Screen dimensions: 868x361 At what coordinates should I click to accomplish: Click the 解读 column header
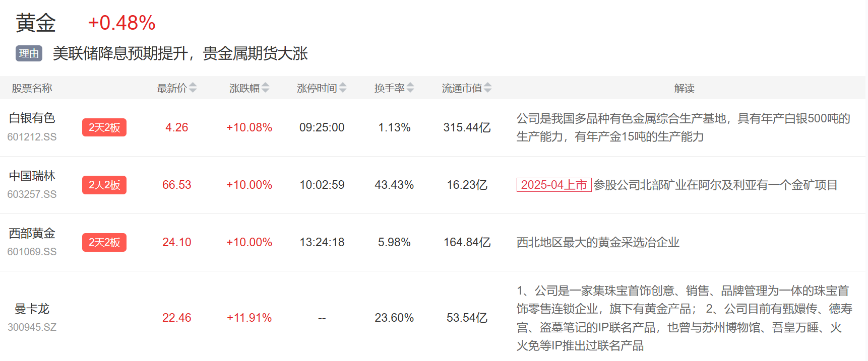point(684,88)
